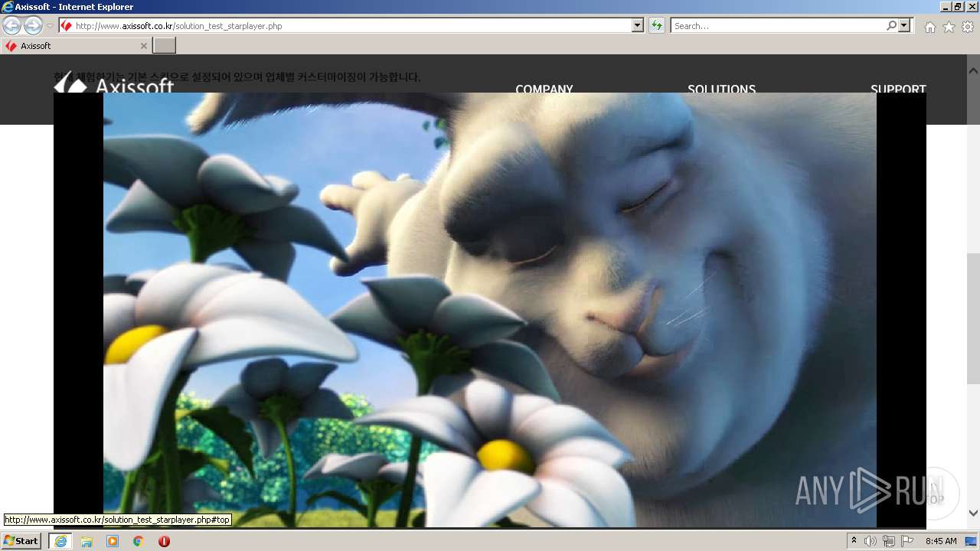Open Favorites star icon
The width and height of the screenshot is (980, 551).
949,27
